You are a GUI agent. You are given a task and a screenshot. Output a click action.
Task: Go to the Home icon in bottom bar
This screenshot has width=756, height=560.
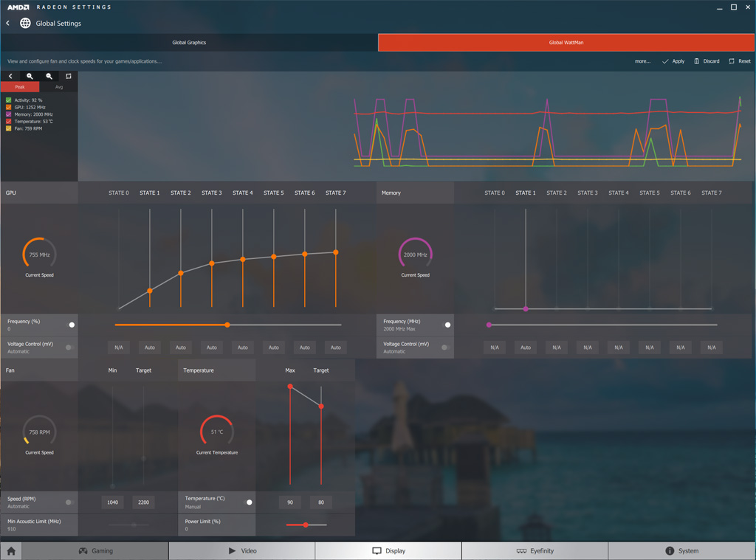pos(11,551)
